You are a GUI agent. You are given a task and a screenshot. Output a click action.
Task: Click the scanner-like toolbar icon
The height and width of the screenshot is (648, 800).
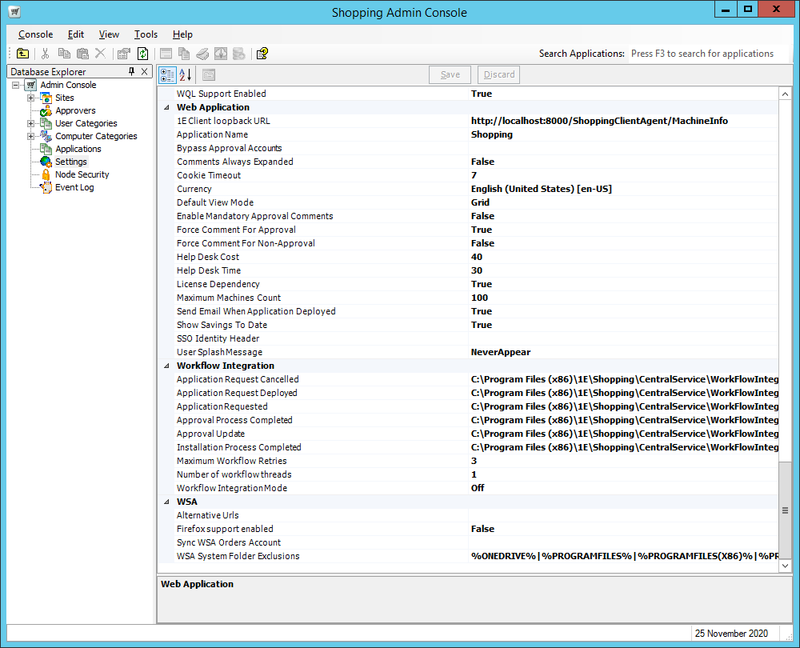point(203,54)
